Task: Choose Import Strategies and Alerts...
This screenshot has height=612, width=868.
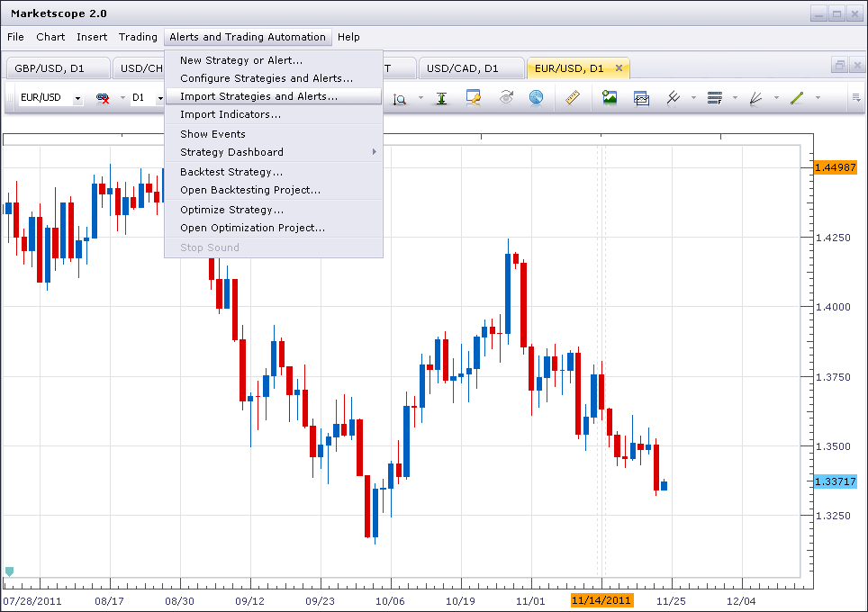Action: click(274, 96)
